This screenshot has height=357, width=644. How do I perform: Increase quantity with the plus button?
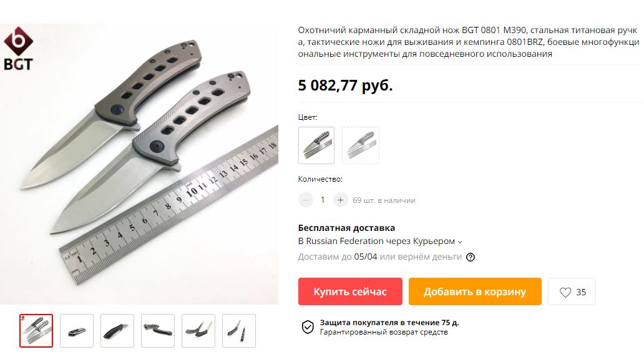click(340, 200)
